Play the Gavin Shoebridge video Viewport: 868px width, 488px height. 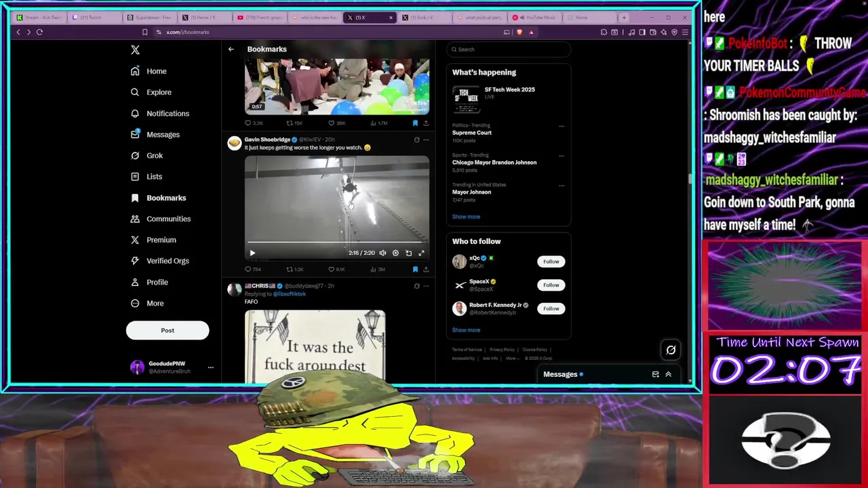[252, 253]
